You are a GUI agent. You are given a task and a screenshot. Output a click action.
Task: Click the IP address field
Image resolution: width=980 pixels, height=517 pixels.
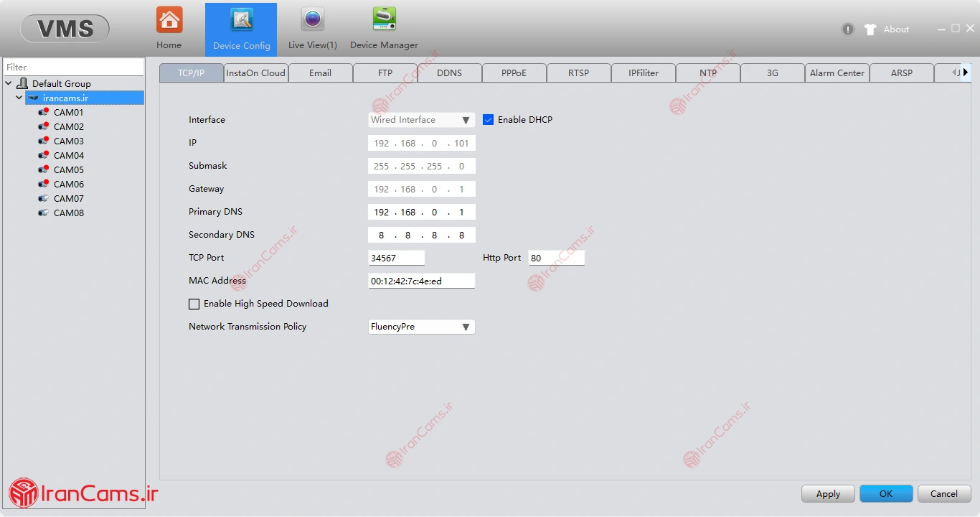422,143
